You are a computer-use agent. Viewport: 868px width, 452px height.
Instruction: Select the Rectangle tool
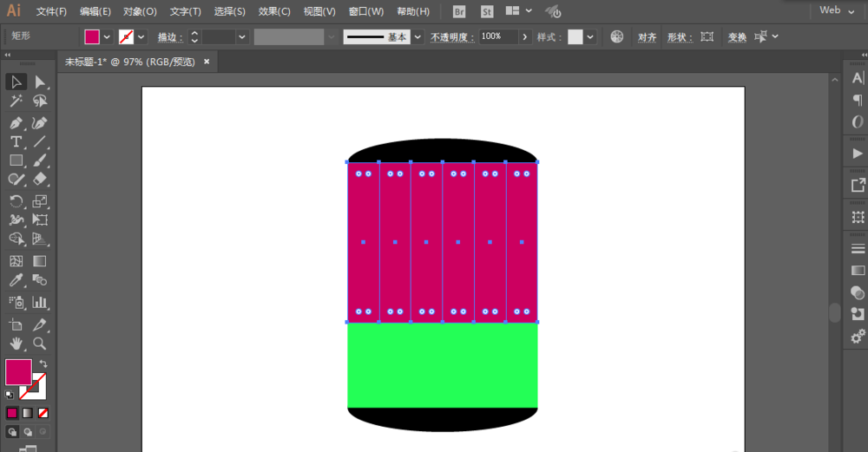point(16,160)
